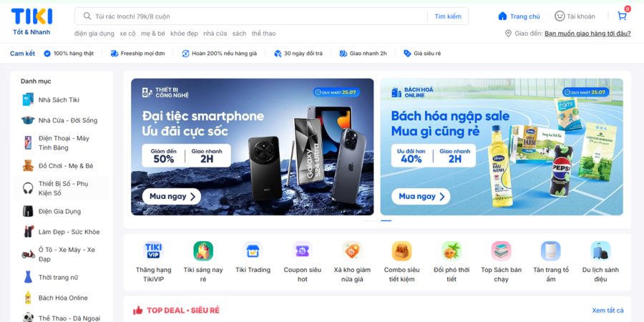Click the Tiki VIP icon
This screenshot has width=644, height=322.
click(153, 251)
